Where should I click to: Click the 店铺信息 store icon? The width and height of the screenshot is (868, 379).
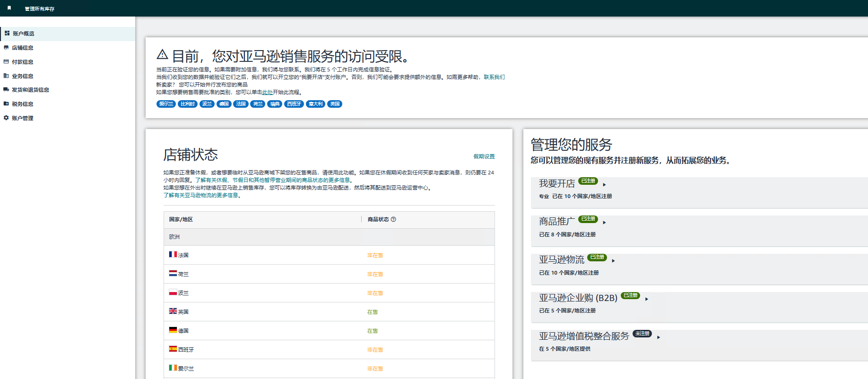(6, 47)
